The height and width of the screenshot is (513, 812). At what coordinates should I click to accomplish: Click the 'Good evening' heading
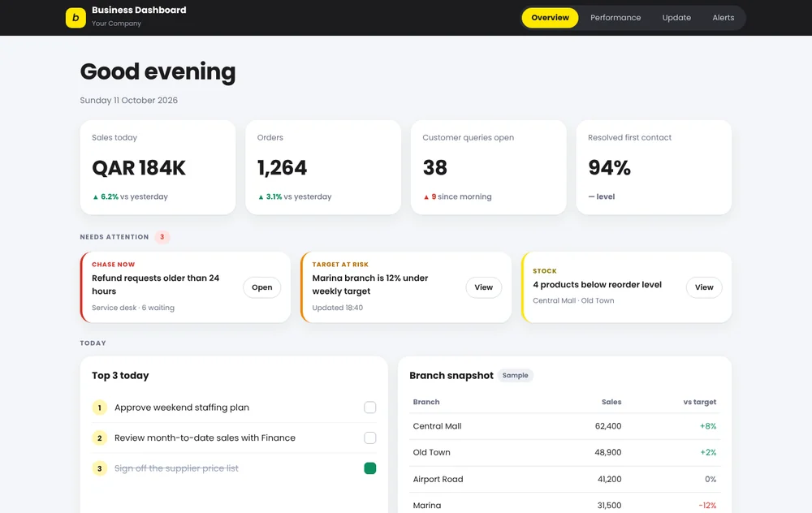[158, 71]
